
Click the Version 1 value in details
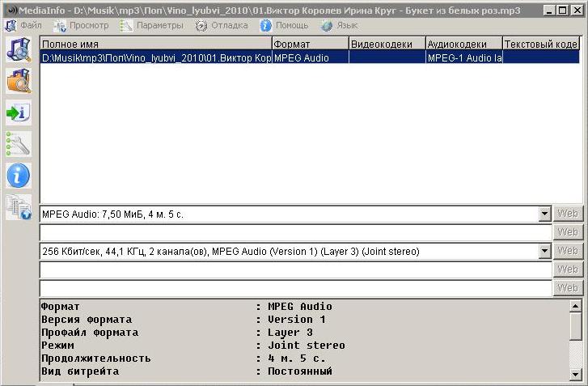[x=297, y=319]
